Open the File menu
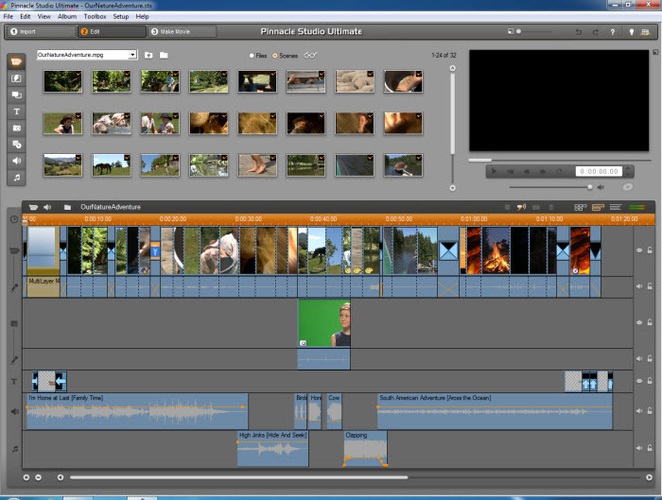 pyautogui.click(x=8, y=16)
